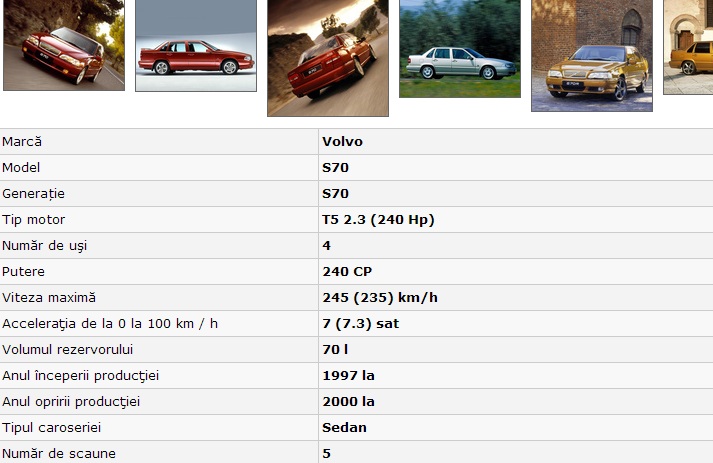Click the 'T5 2.3 (240 Hp)' engine value
Image resolution: width=713 pixels, height=463 pixels.
[x=378, y=220]
